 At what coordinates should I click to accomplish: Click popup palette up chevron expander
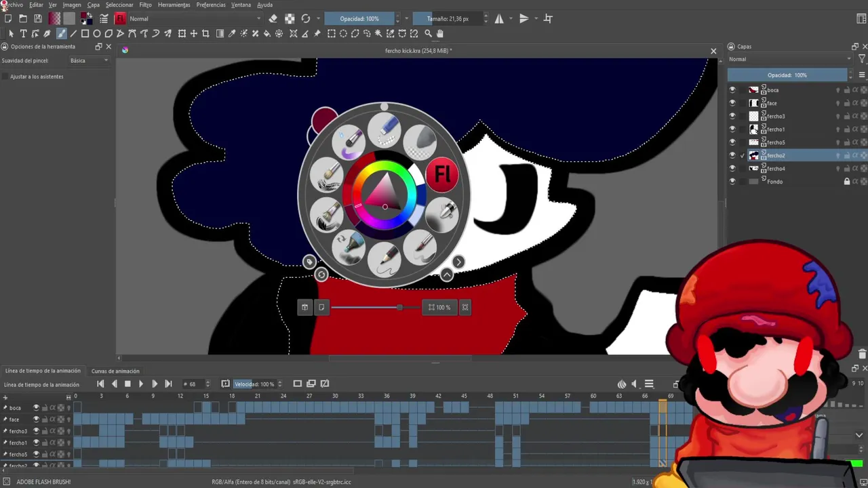(446, 274)
